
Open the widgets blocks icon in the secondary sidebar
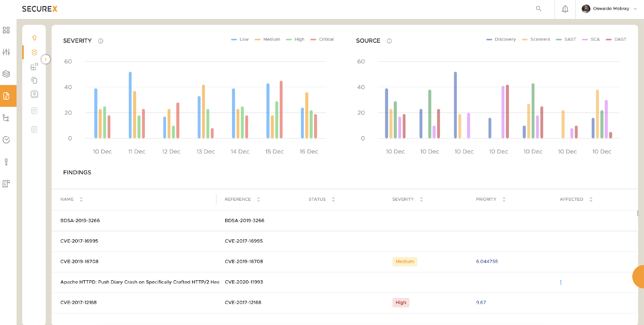click(35, 66)
